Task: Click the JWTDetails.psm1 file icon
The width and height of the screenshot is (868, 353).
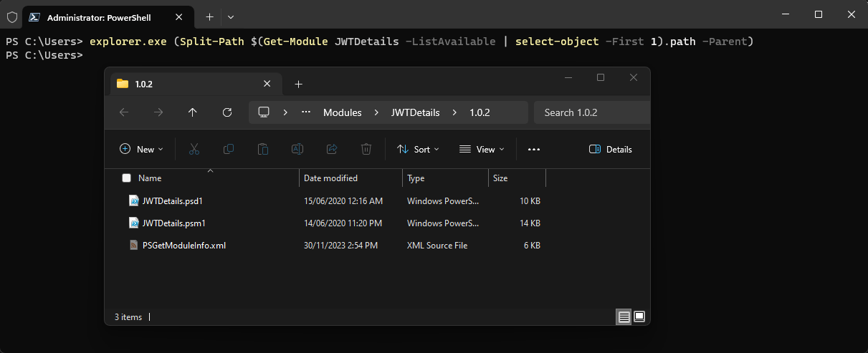Action: point(133,223)
